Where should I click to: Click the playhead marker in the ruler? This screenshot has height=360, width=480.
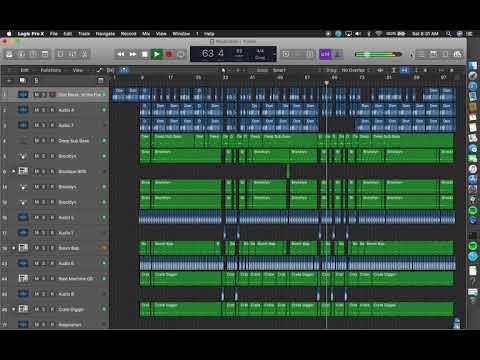[x=327, y=83]
